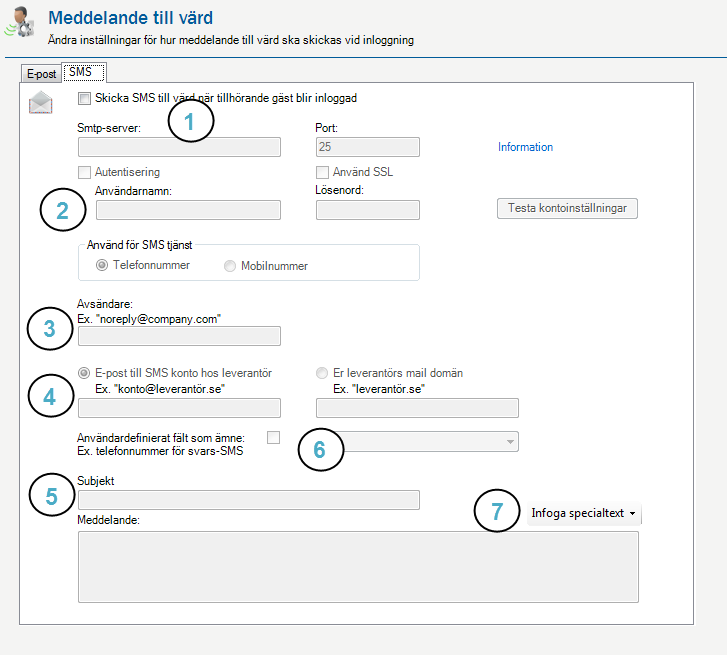Click the leverantör.se mail domain field
Screen dimensions: 727x655
coord(417,408)
